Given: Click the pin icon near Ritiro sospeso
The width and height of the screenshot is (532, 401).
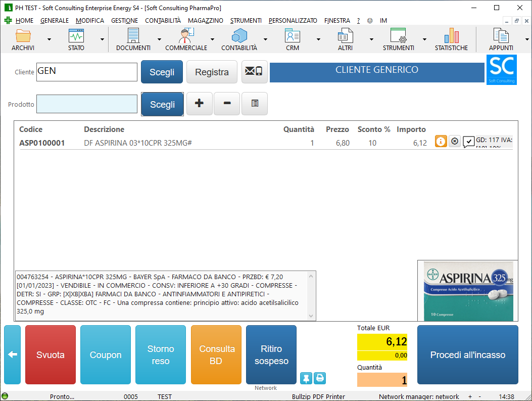Looking at the screenshot, I should (306, 378).
